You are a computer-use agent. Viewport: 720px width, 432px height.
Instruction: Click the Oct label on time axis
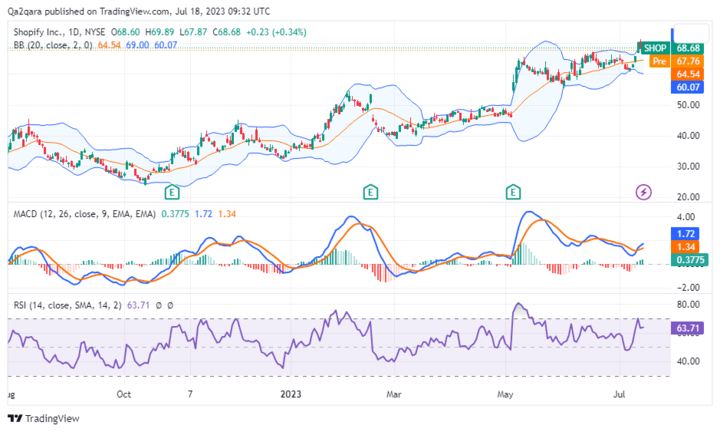coord(124,394)
